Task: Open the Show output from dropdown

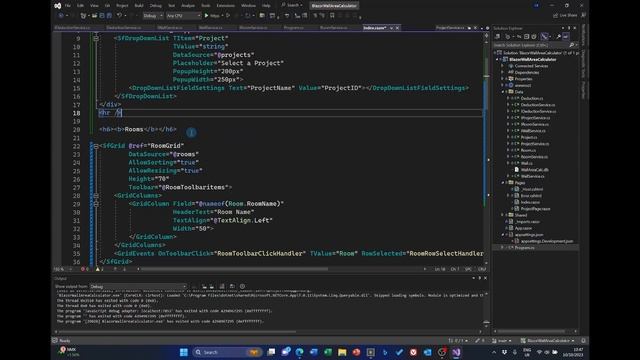Action: pyautogui.click(x=138, y=287)
